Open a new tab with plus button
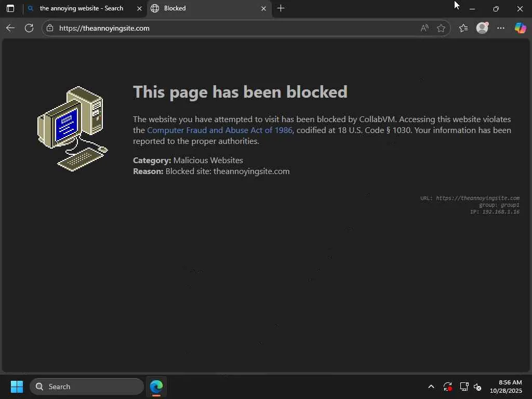The image size is (532, 399). point(281,8)
